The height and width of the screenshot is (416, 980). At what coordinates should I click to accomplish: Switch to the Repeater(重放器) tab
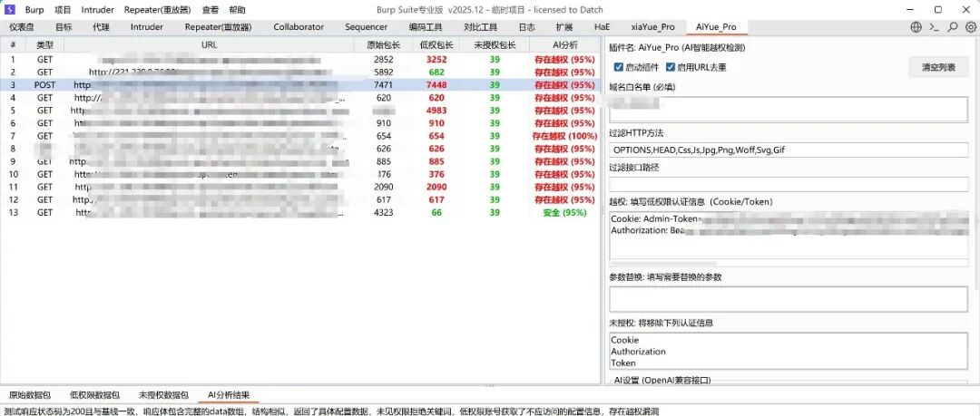[218, 27]
